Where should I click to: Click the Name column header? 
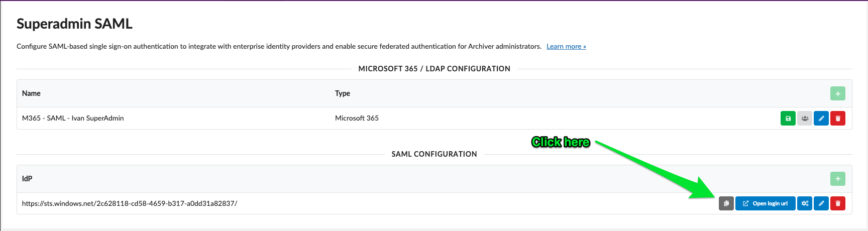point(31,93)
